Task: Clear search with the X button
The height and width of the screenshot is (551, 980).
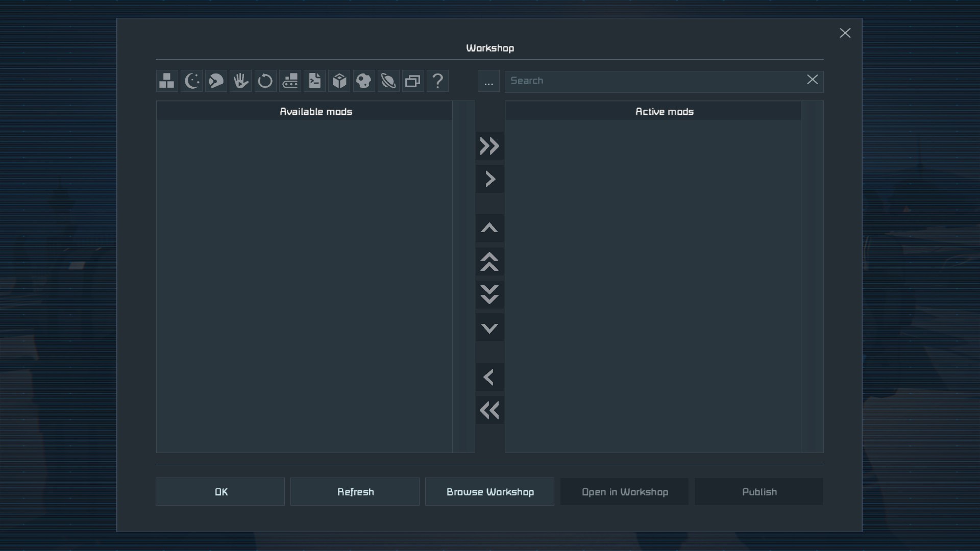Action: [812, 80]
